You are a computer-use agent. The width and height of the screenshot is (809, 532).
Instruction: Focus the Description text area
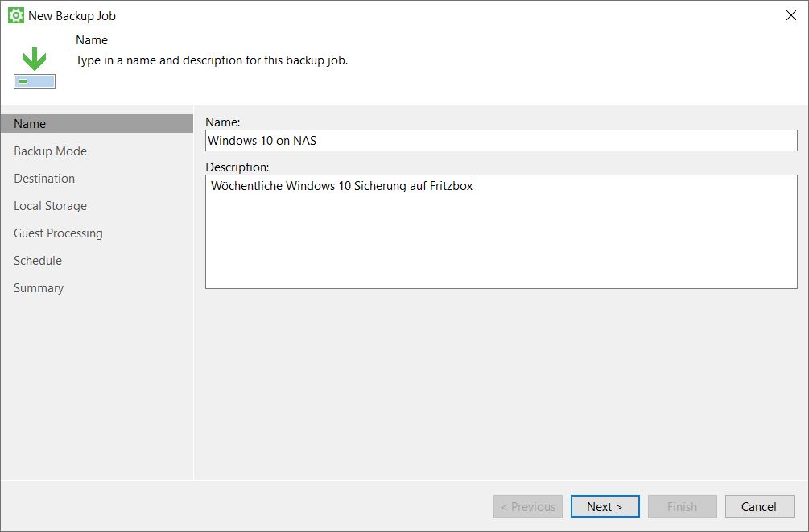point(501,232)
